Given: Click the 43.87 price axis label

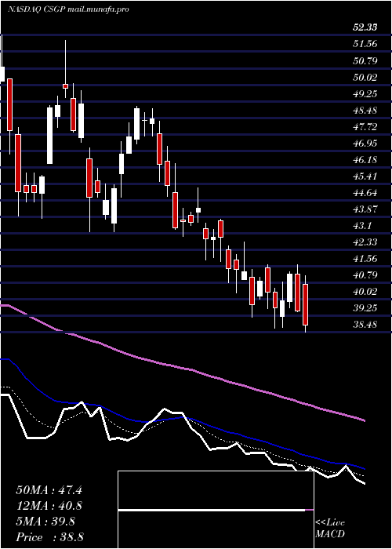Looking at the screenshot, I should click(x=365, y=209).
